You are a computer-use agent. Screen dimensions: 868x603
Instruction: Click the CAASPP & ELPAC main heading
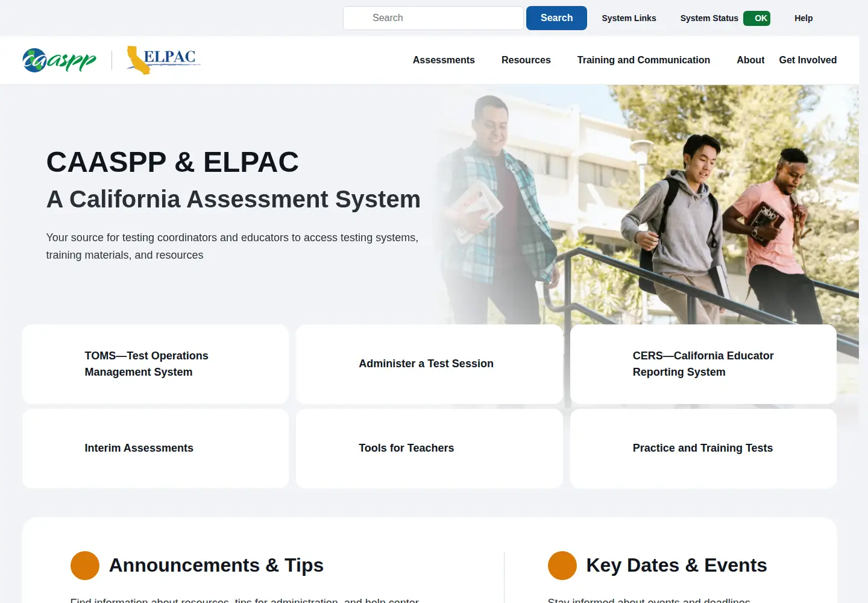pyautogui.click(x=172, y=162)
